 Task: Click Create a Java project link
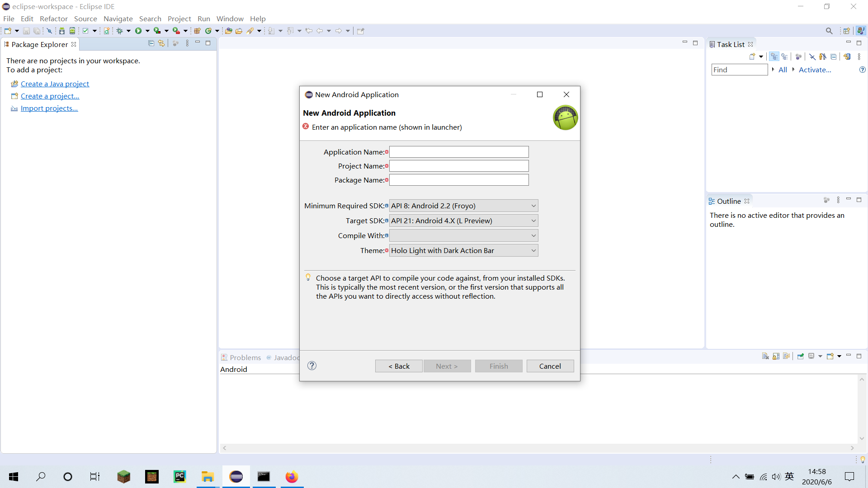click(x=55, y=84)
